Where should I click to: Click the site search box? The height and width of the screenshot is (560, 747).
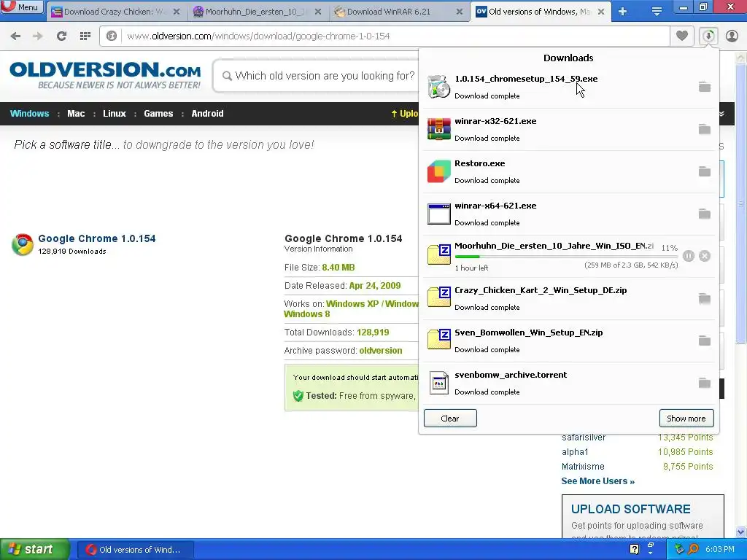pyautogui.click(x=317, y=76)
